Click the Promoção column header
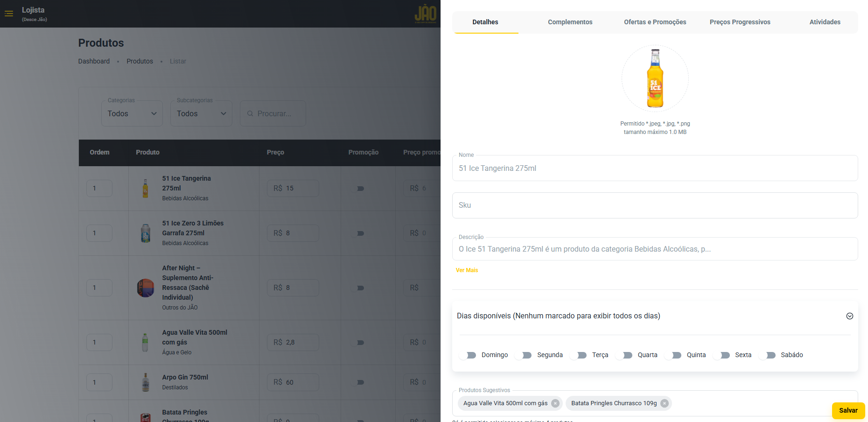The height and width of the screenshot is (422, 868). pos(364,152)
